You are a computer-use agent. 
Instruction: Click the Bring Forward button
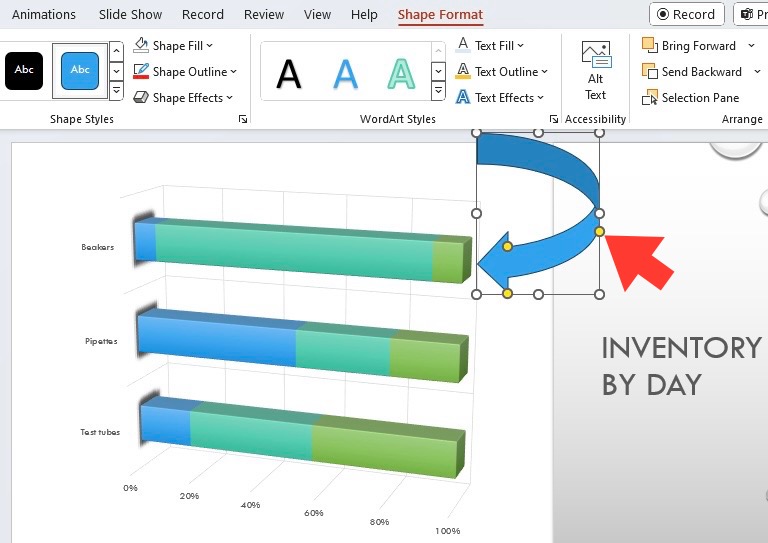pyautogui.click(x=689, y=46)
